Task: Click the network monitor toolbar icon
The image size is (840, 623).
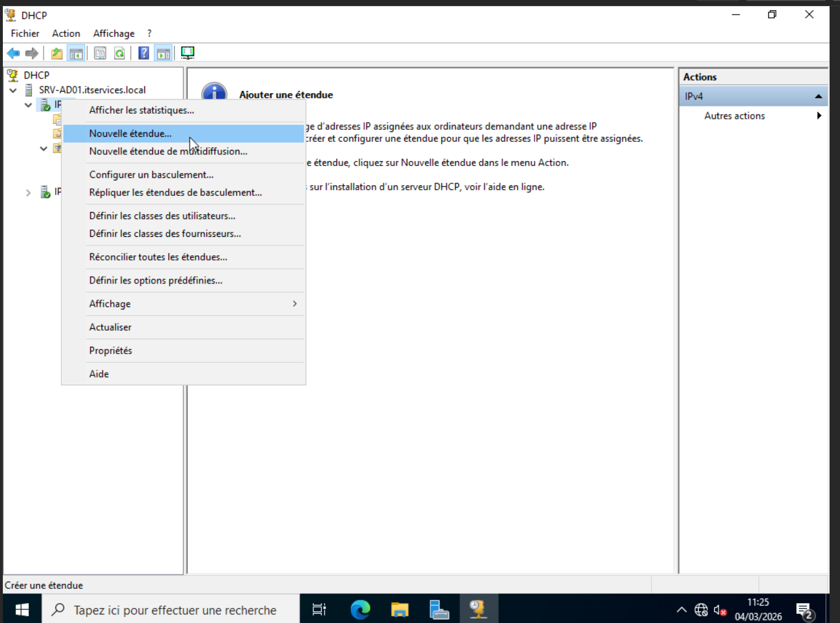Action: point(187,53)
